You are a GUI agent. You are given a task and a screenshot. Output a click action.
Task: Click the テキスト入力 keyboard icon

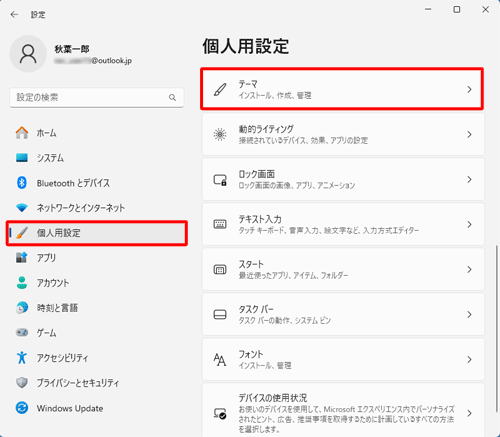(220, 224)
